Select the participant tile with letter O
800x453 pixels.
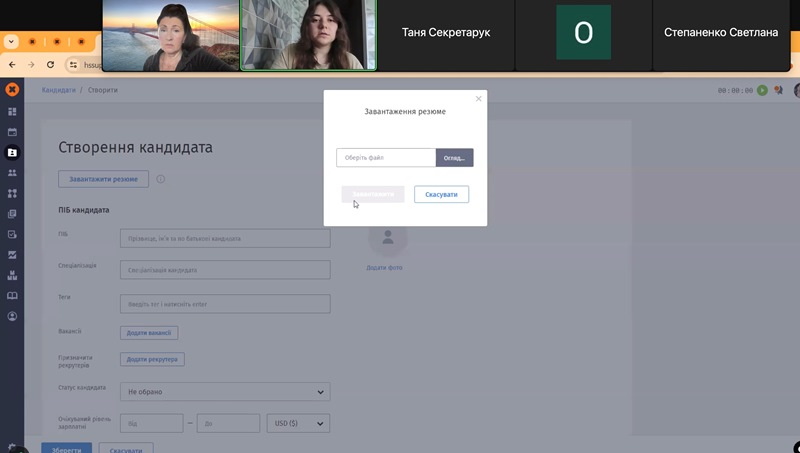pos(583,35)
